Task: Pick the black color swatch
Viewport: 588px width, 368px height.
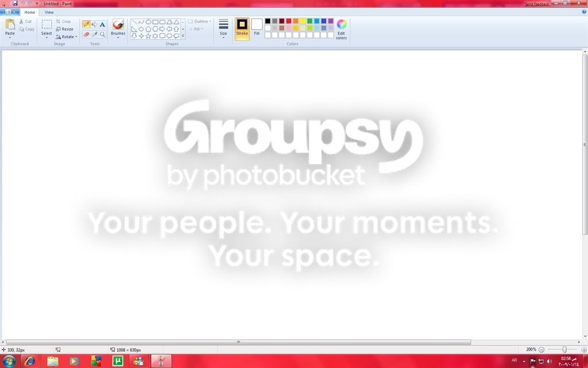Action: pos(268,21)
